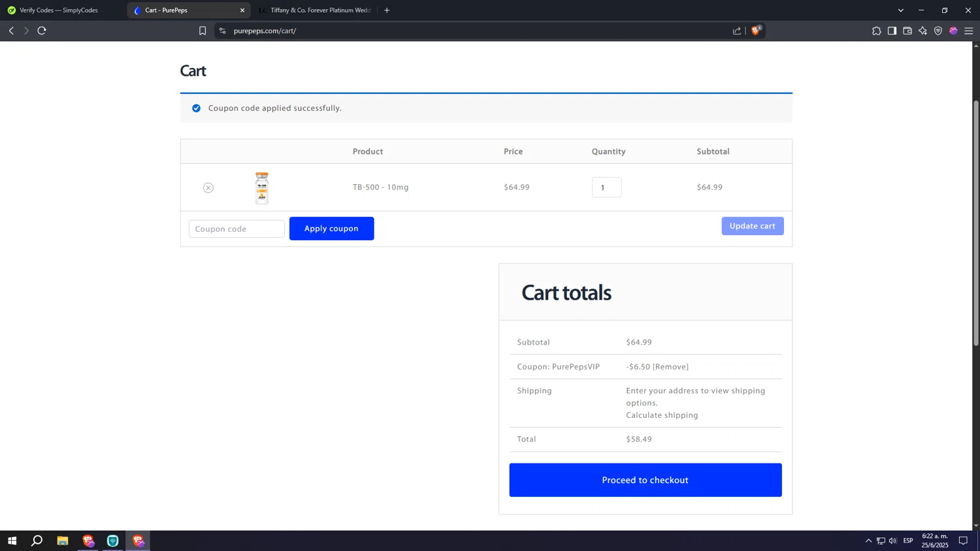Click Calculate shipping link

(662, 415)
